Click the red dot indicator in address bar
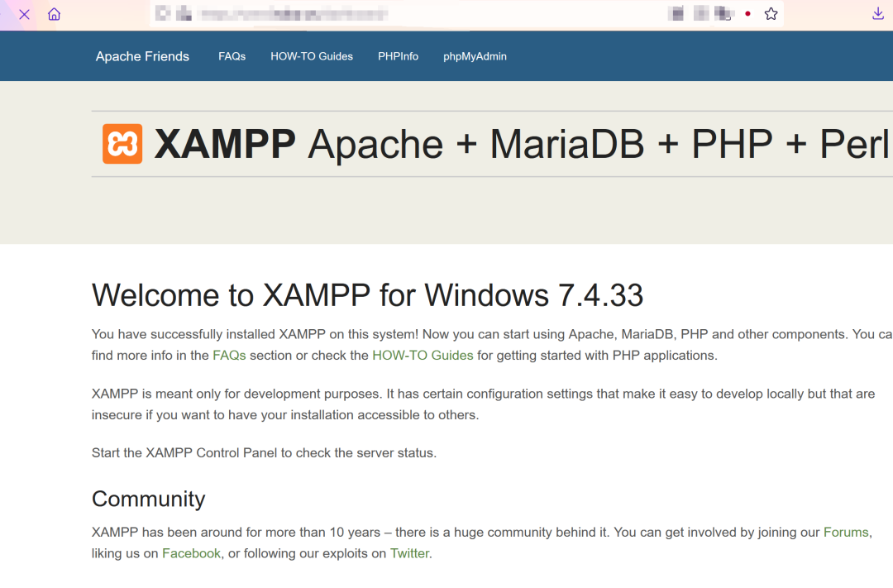This screenshot has height=588, width=893. (747, 14)
